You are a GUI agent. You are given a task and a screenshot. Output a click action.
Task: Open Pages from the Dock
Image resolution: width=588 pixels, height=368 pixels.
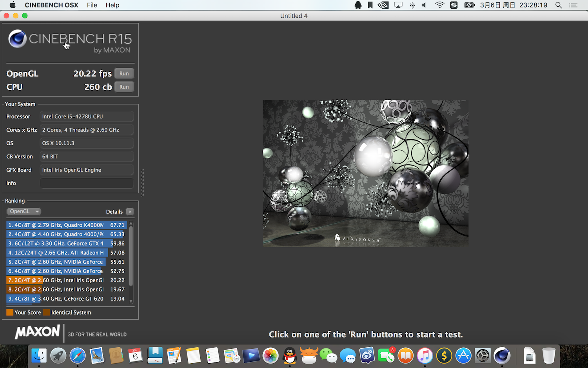[x=174, y=356]
